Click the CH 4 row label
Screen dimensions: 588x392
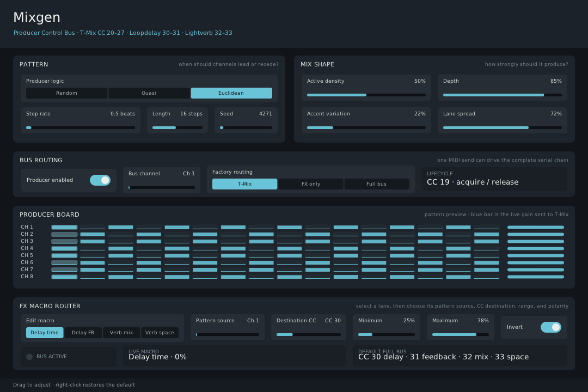(x=27, y=248)
